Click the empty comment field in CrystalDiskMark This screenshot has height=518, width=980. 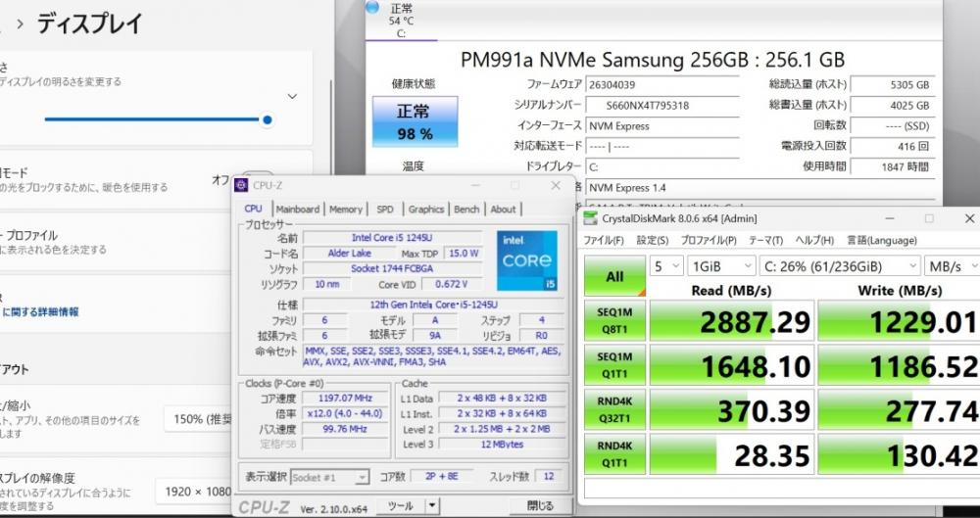781,488
